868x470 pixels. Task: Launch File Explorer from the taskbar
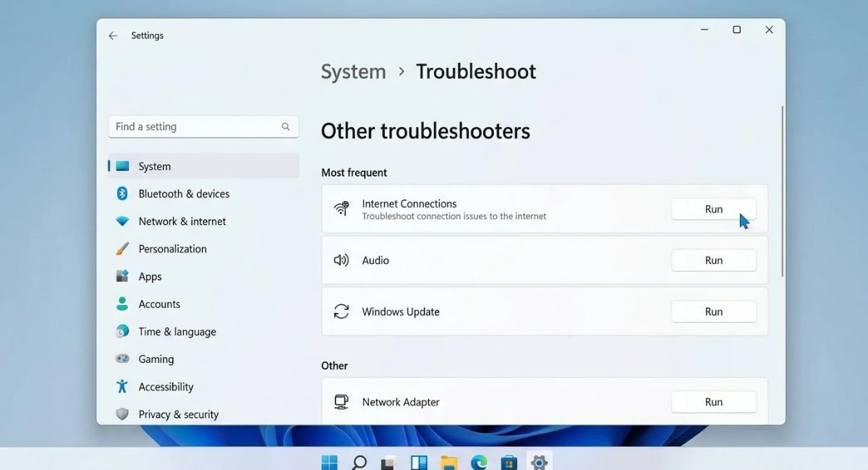[449, 463]
